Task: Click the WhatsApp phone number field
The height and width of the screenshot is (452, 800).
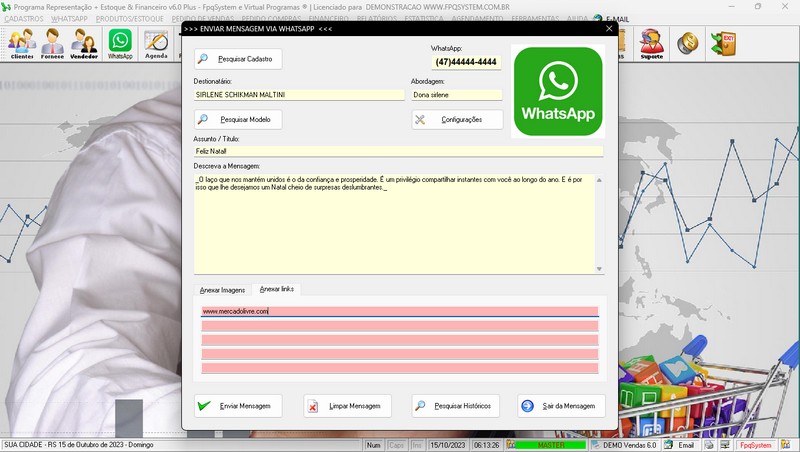Action: (x=466, y=62)
